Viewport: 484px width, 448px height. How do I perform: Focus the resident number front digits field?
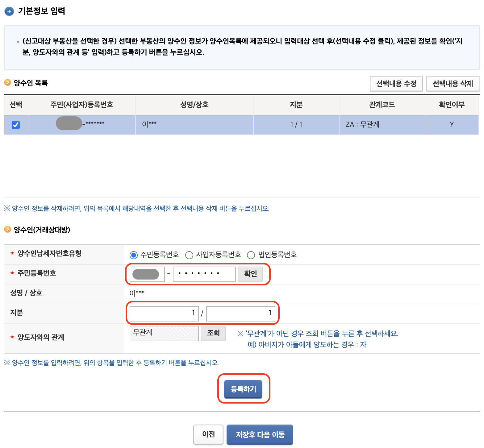tap(147, 274)
